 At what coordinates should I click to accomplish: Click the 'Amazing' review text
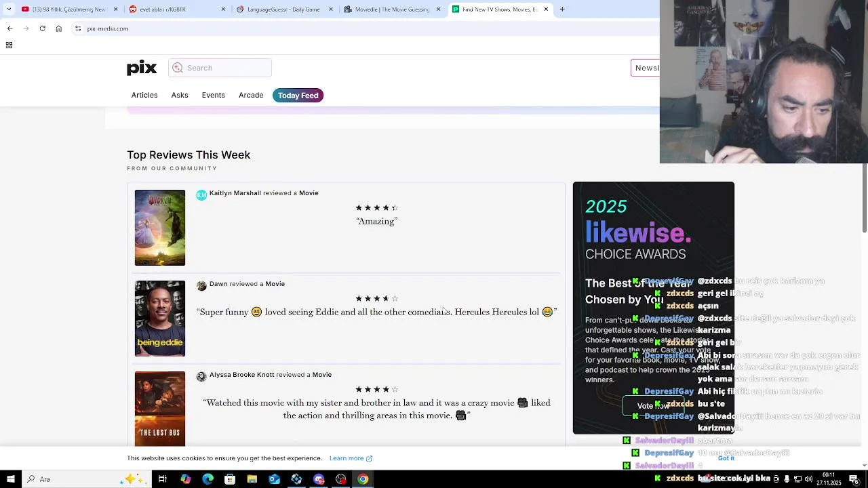(x=376, y=222)
